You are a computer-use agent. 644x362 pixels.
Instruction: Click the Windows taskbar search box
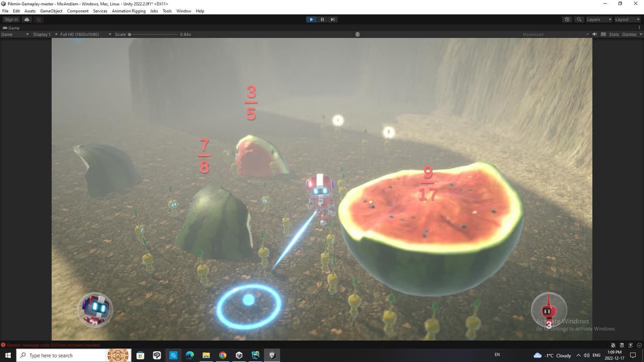74,355
